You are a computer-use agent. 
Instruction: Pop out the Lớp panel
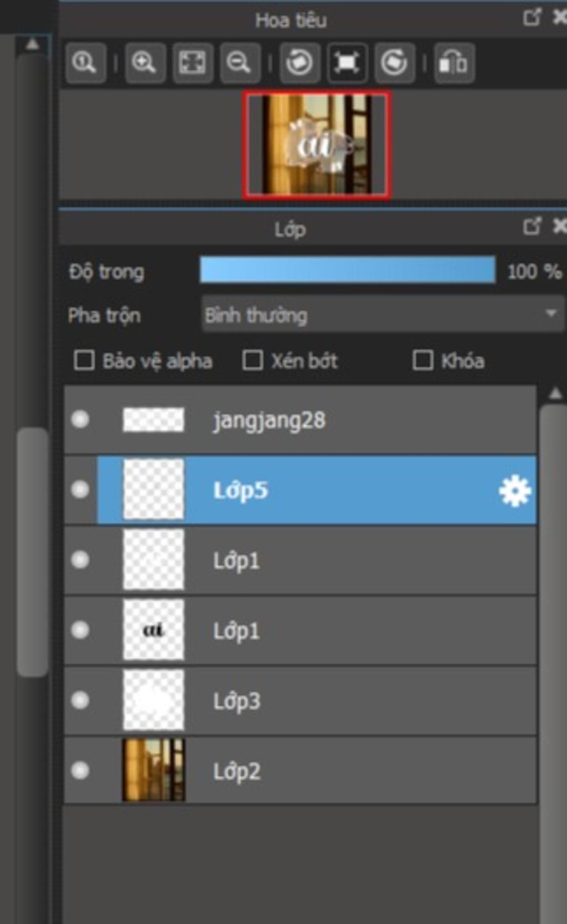coord(532,226)
